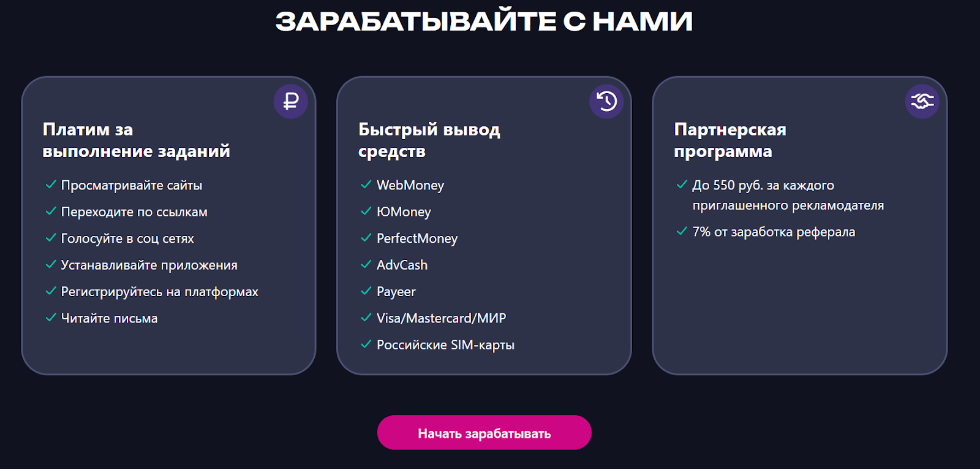Click the Устанавливайте приложения item

pyautogui.click(x=149, y=265)
